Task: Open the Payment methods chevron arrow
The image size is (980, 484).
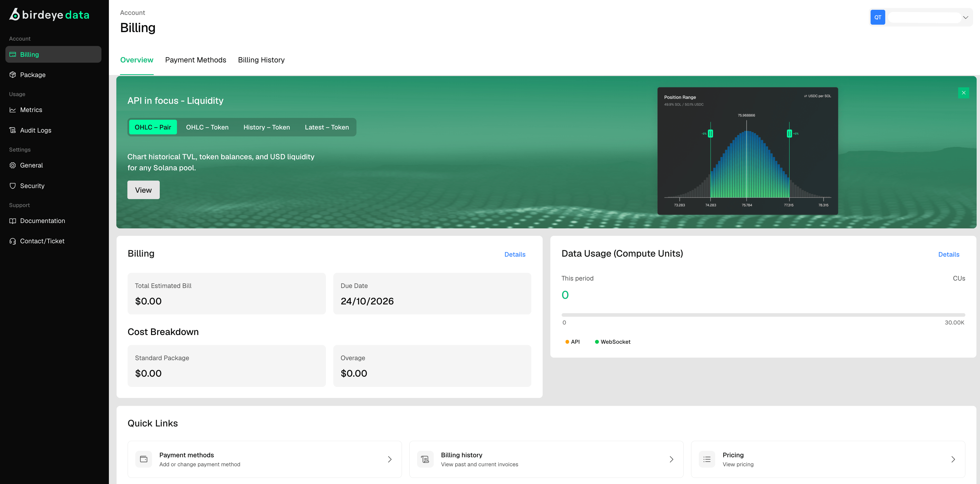Action: (x=390, y=459)
